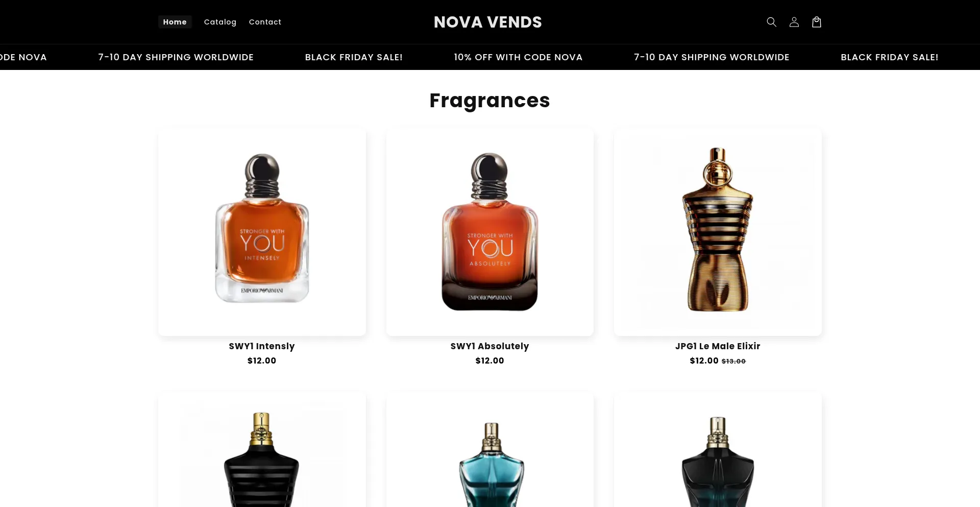
Task: Click the 10% OFF WITH CODE NOVA banner
Action: (x=518, y=57)
